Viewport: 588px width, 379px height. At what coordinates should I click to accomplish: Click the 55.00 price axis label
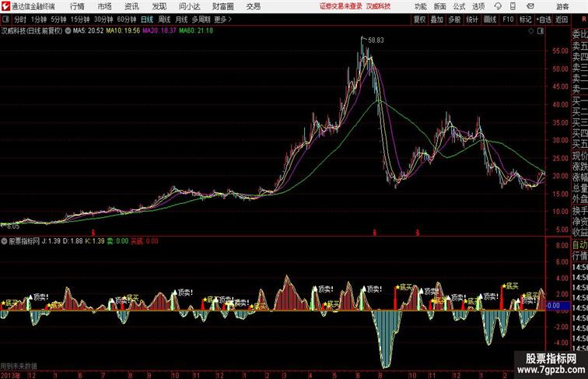point(560,51)
